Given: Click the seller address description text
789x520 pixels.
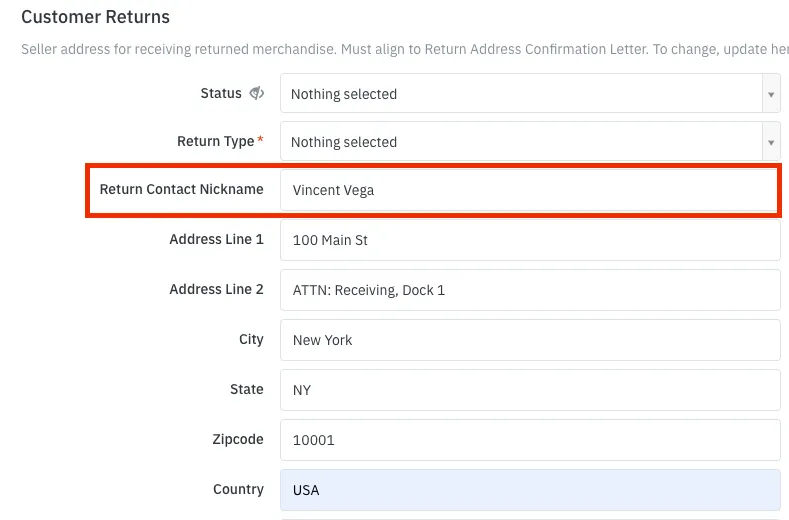Looking at the screenshot, I should (x=405, y=49).
